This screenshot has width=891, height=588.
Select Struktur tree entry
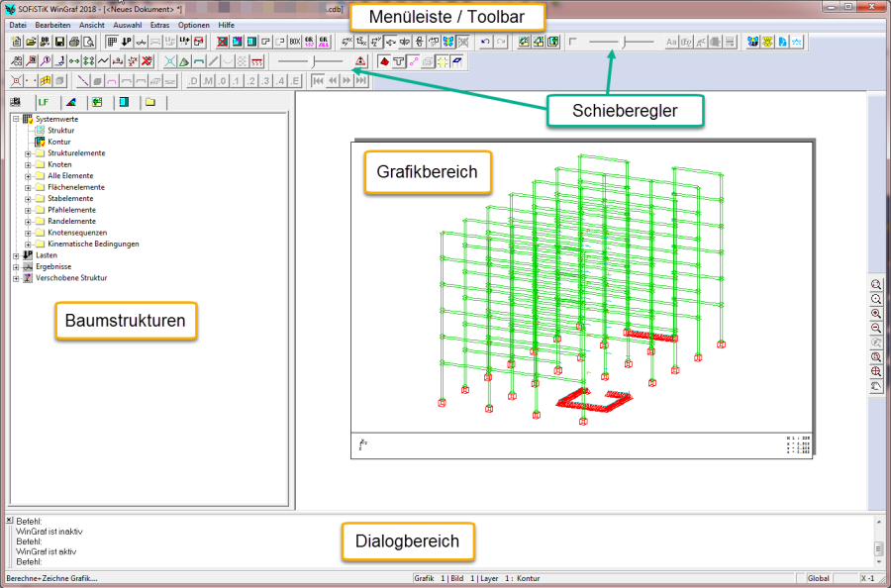coord(60,131)
